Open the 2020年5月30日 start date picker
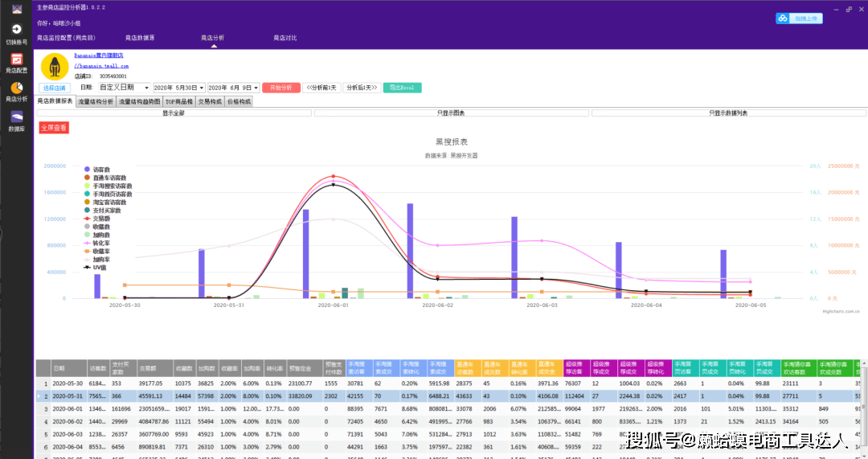868x459 pixels. tap(178, 88)
